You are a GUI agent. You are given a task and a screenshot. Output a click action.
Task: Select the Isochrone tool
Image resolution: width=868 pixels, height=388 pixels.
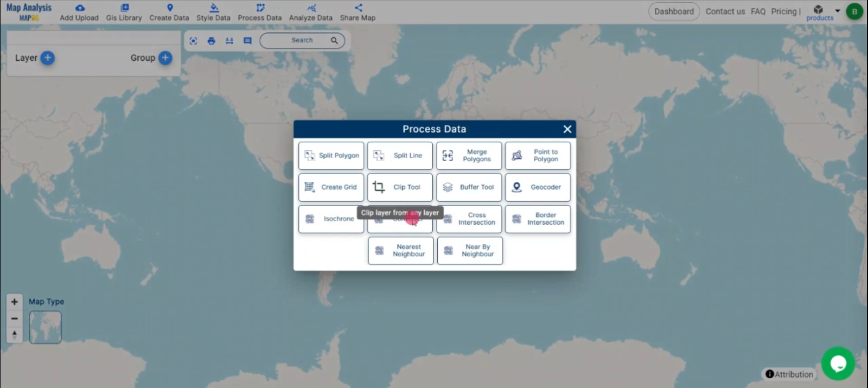pos(331,219)
